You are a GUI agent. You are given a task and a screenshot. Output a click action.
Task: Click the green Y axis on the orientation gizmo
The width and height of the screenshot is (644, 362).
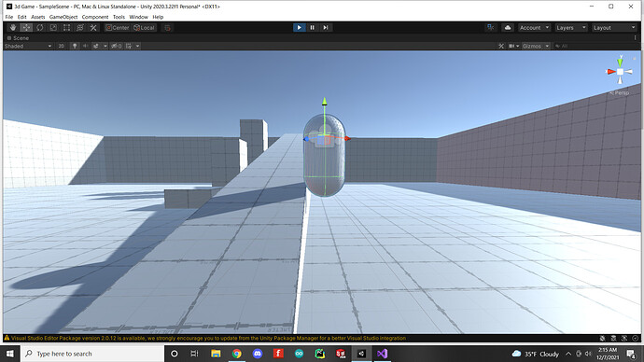[x=620, y=61]
